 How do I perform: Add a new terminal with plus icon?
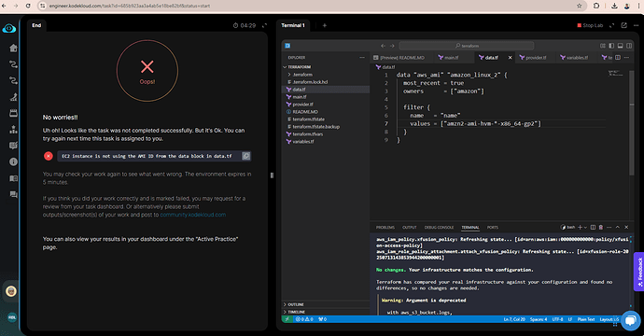point(580,227)
